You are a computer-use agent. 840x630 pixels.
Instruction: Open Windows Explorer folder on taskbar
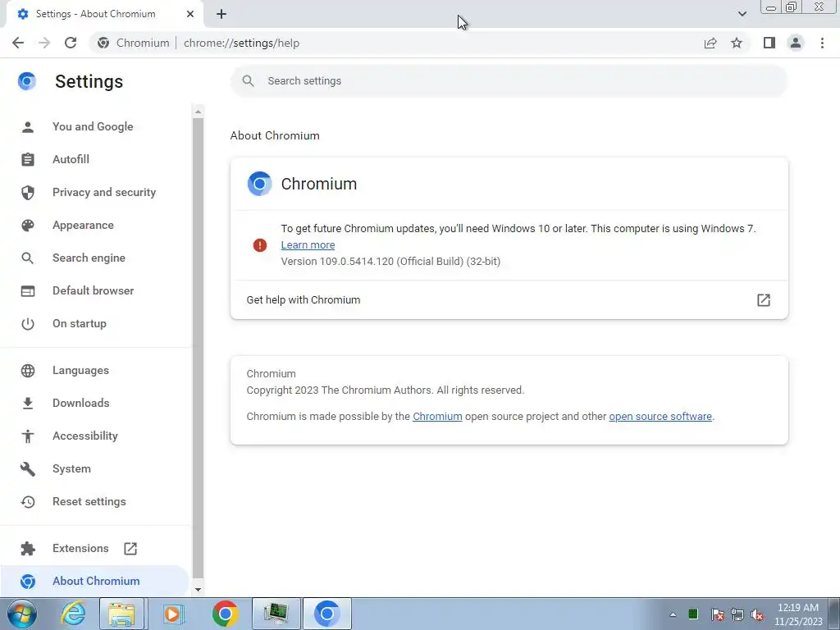coord(122,614)
